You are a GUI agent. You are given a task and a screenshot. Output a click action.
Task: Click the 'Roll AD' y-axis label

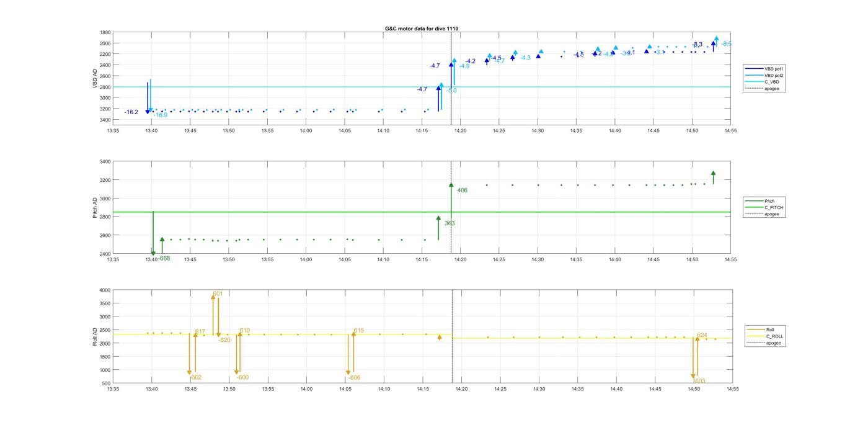tap(95, 337)
